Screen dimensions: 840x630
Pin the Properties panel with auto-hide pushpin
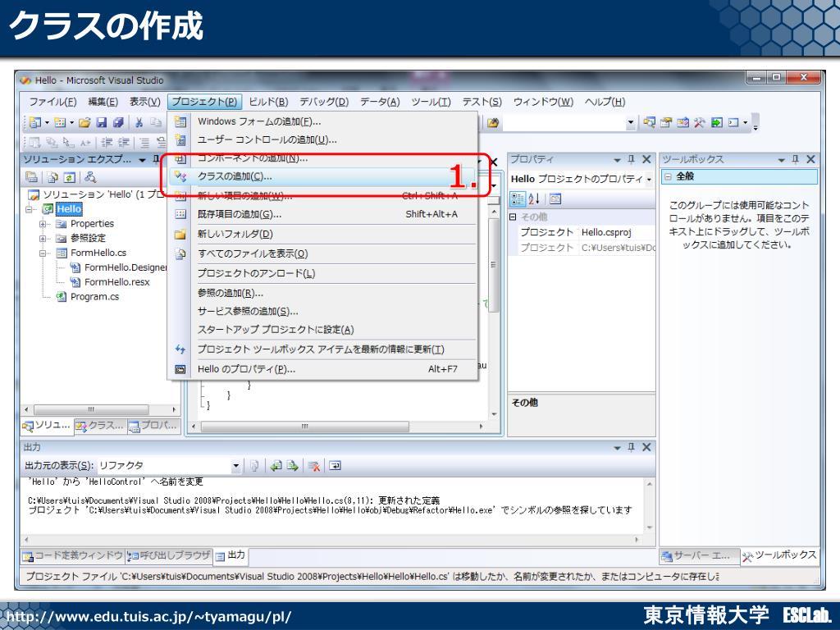click(x=631, y=159)
